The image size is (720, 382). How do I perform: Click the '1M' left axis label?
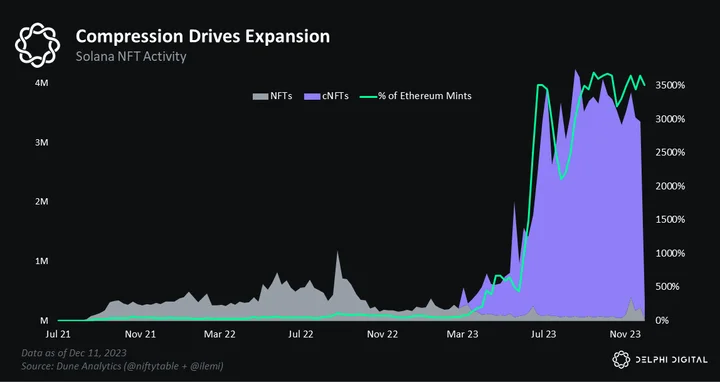(42, 261)
